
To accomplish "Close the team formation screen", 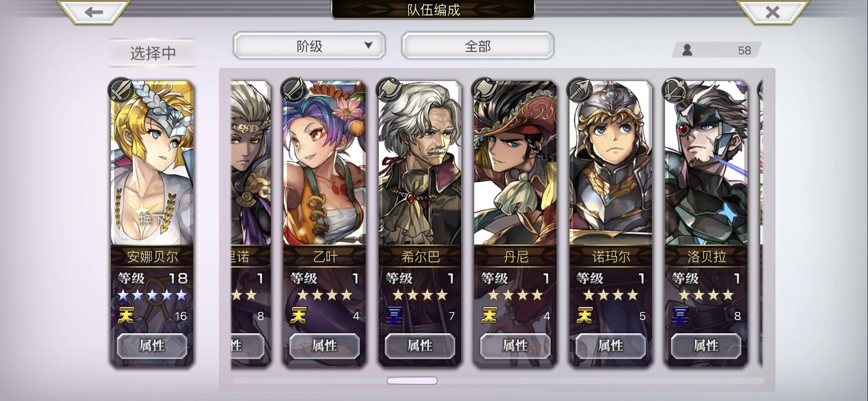I will tap(772, 12).
